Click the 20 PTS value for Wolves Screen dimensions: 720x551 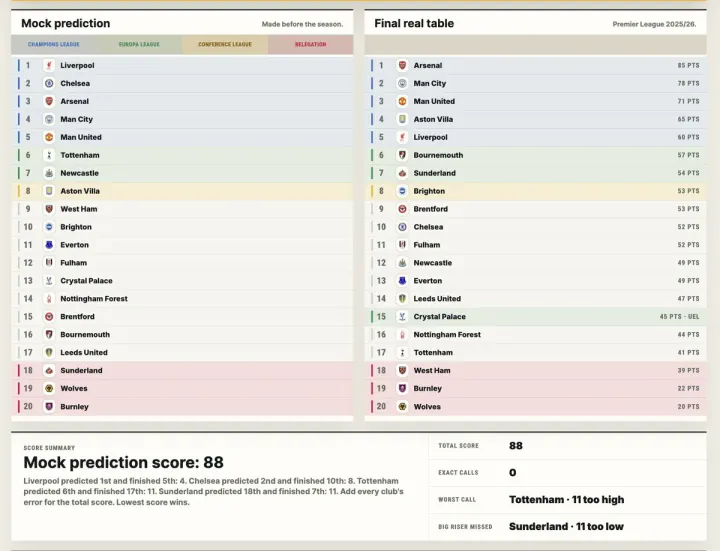[688, 406]
